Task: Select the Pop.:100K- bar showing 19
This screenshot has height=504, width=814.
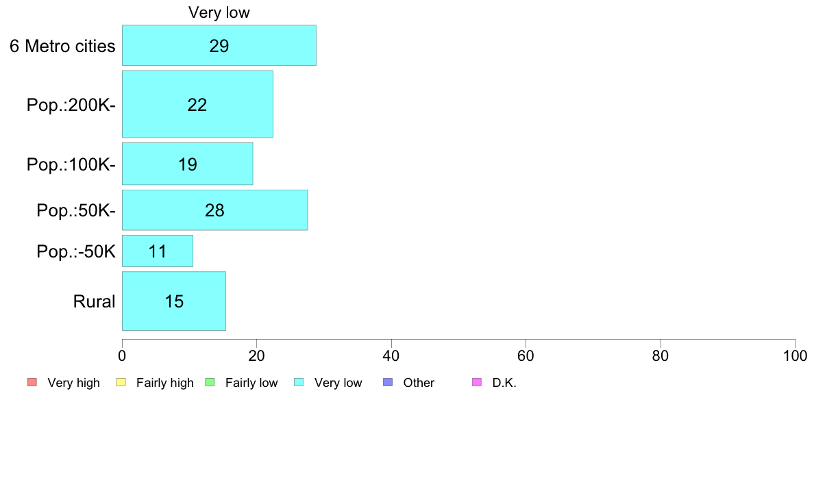Action: (188, 164)
